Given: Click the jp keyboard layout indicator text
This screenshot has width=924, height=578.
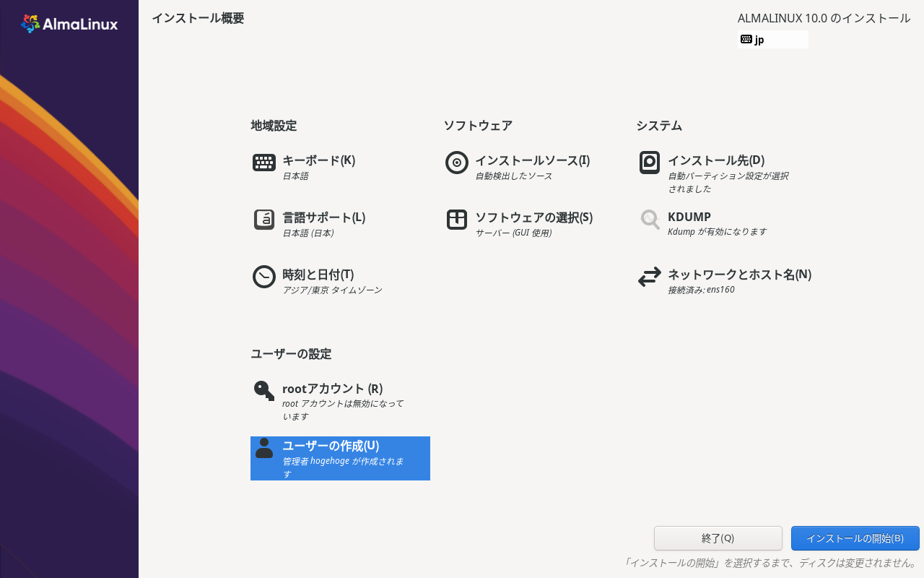Looking at the screenshot, I should coord(759,40).
